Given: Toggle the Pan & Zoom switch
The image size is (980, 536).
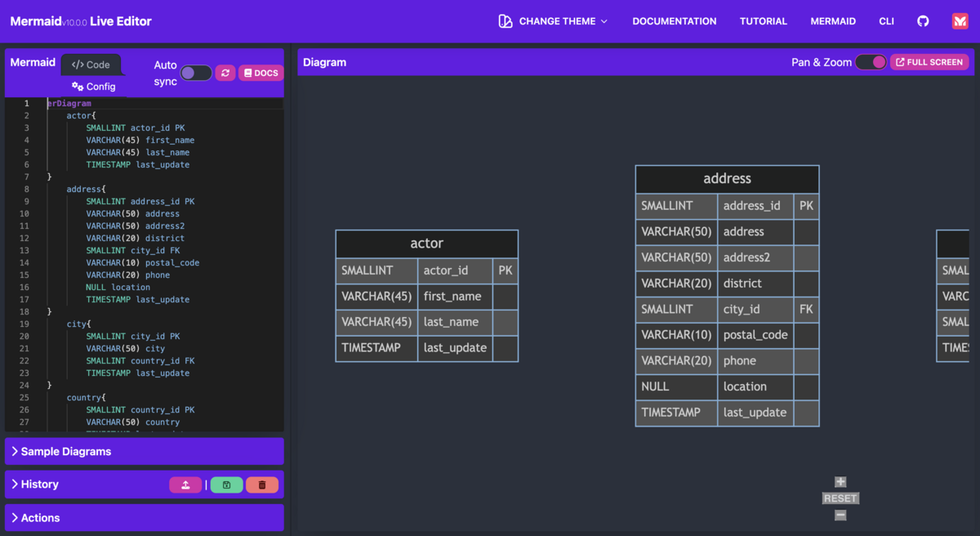Looking at the screenshot, I should pyautogui.click(x=871, y=62).
